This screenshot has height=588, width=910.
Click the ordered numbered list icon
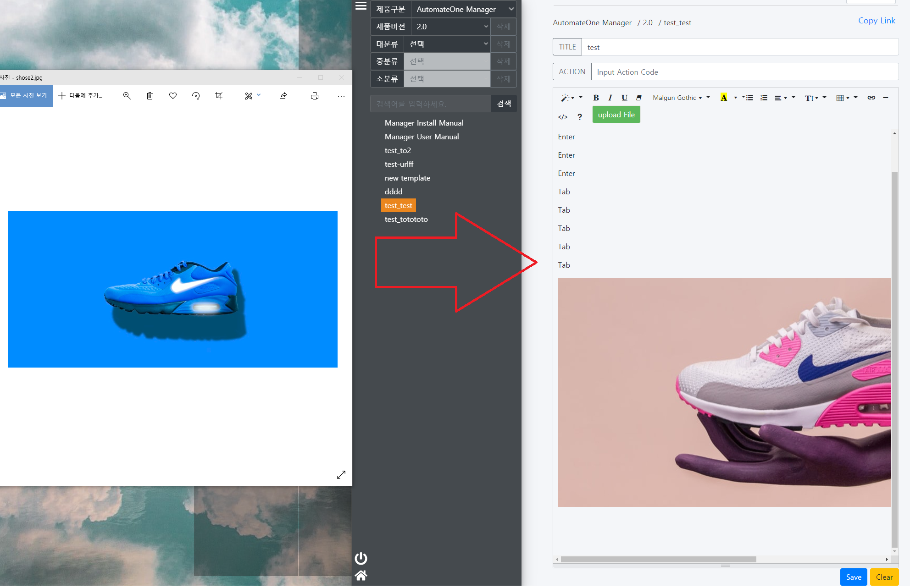(x=764, y=98)
